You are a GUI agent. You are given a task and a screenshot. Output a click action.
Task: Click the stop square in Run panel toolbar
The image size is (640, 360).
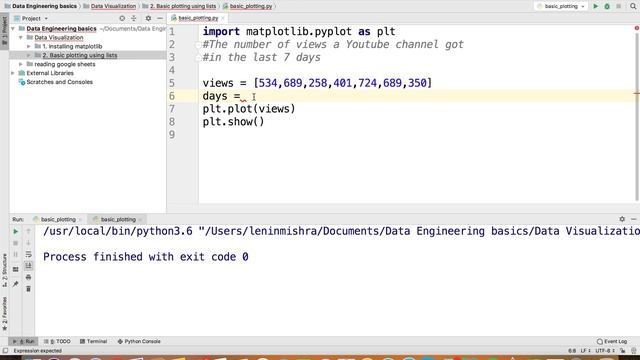16,243
